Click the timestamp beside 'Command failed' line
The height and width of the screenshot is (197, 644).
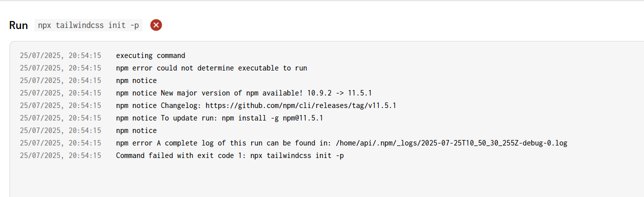(61, 155)
